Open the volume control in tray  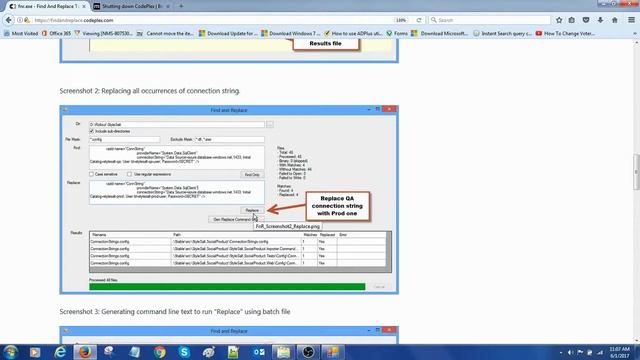click(570, 352)
